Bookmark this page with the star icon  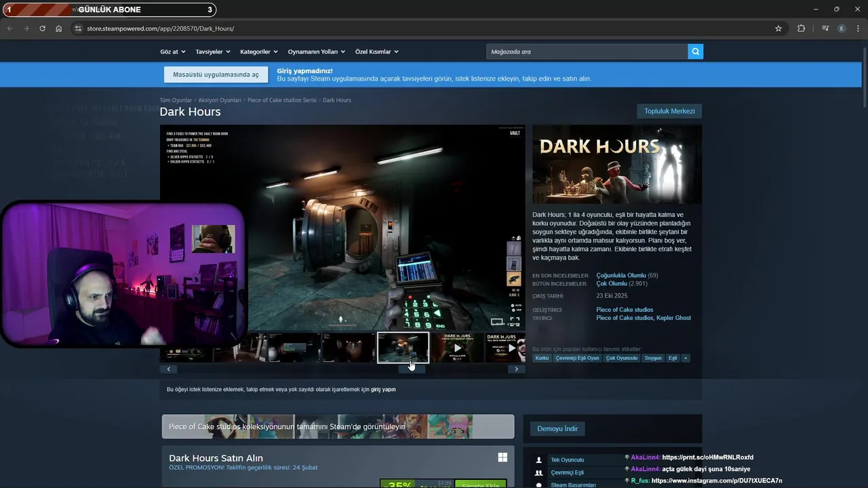coord(778,28)
